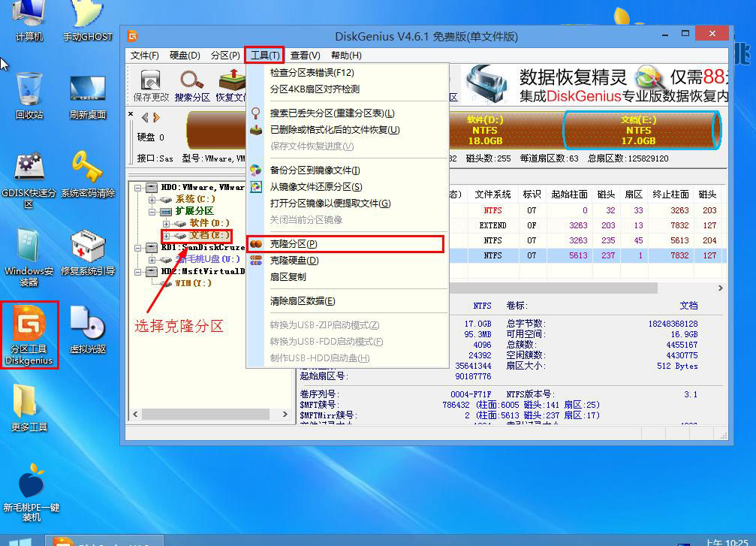Launch the 手动GHOST desktop shortcut
Image resolution: width=756 pixels, height=546 pixels.
click(x=87, y=20)
